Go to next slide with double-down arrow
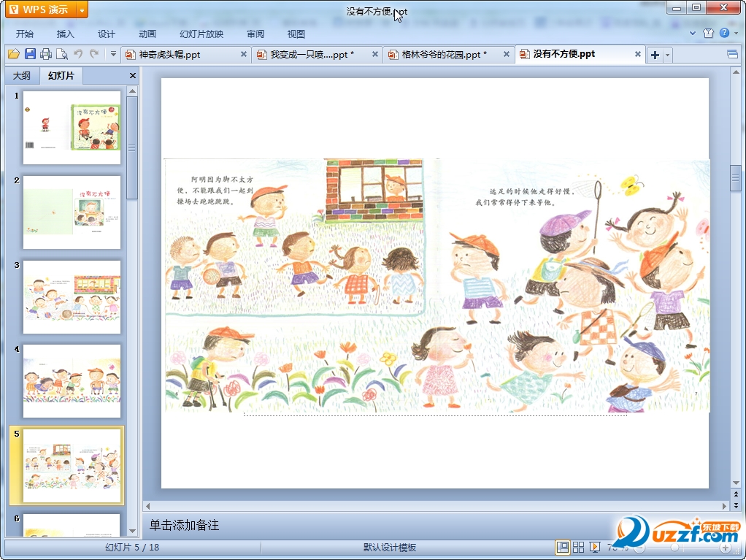This screenshot has height=560, width=746. click(736, 505)
